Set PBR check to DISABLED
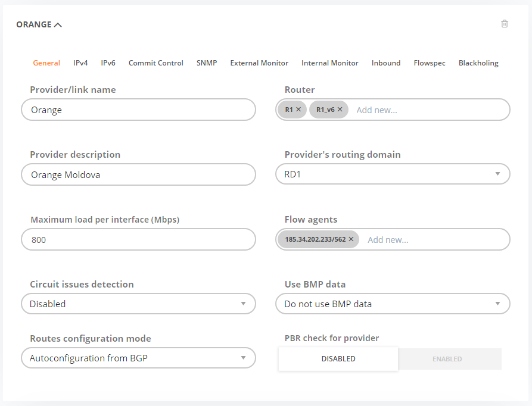 [x=338, y=358]
